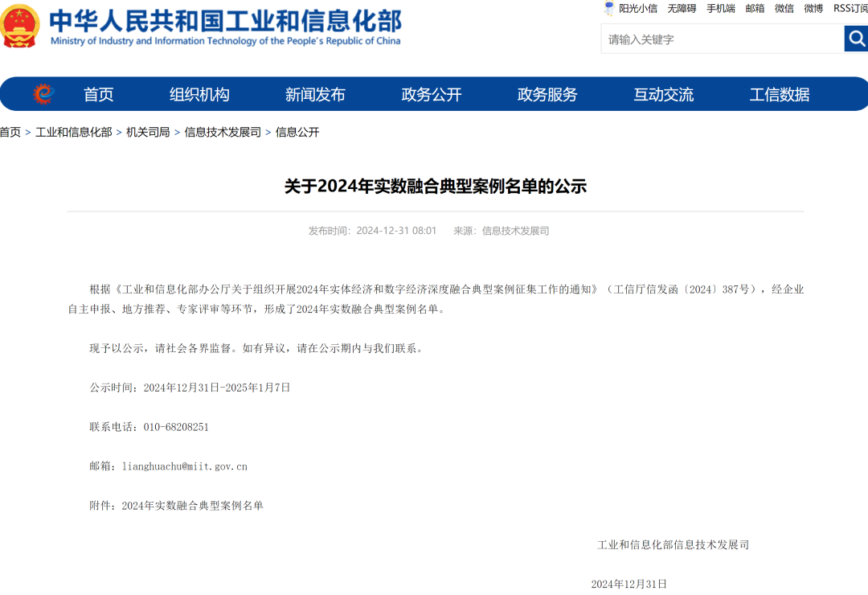Click the publish time 2024-12-31 08:01
This screenshot has width=868, height=595.
click(x=396, y=231)
